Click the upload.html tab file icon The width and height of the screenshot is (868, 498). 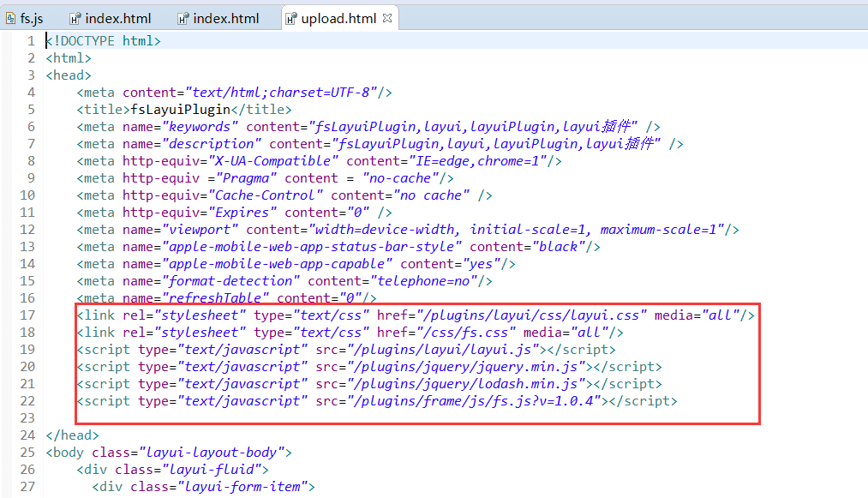point(290,18)
